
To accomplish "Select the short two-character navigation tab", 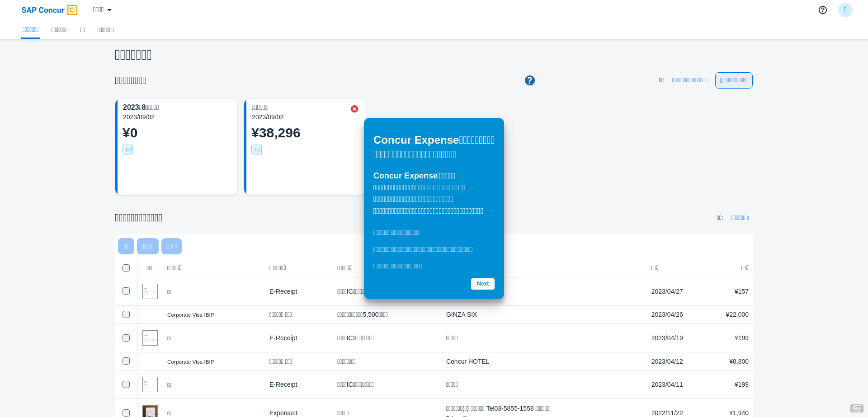I will (x=82, y=30).
